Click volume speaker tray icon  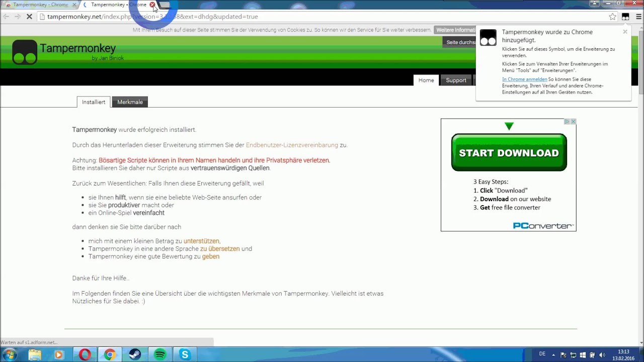[602, 355]
